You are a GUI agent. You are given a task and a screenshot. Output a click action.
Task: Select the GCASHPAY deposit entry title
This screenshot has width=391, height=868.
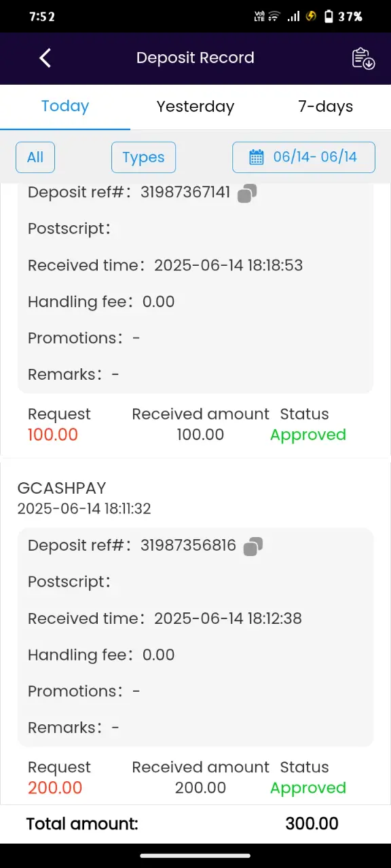(62, 488)
